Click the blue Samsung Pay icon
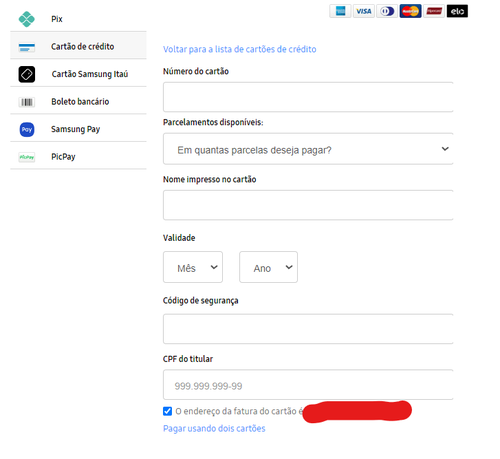 (27, 129)
